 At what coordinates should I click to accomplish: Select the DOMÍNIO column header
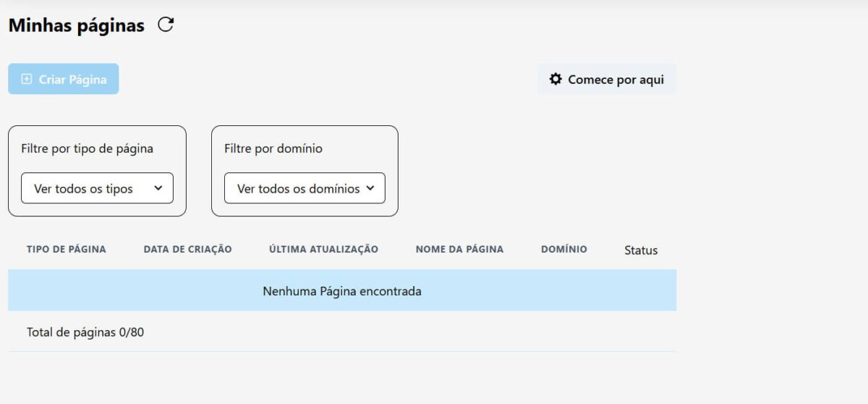click(563, 249)
